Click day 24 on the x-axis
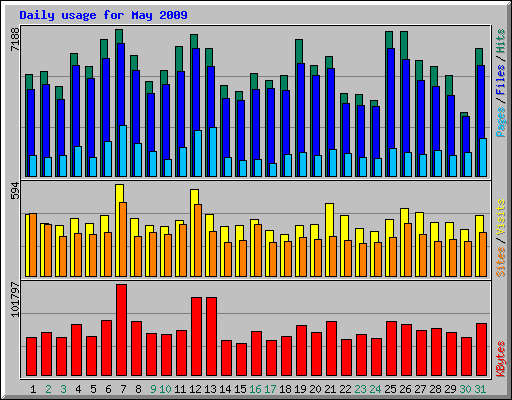The image size is (512, 400). pyautogui.click(x=375, y=389)
